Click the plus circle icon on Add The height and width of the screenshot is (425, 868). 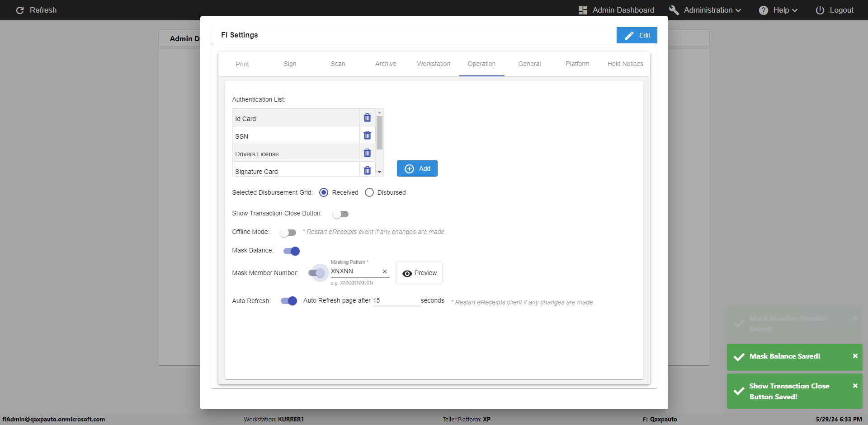(x=409, y=168)
